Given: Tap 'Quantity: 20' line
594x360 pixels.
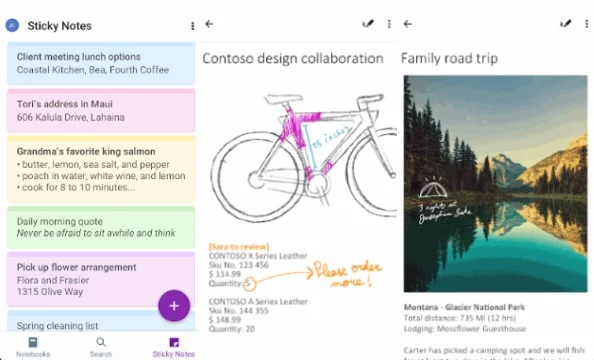Looking at the screenshot, I should [231, 329].
